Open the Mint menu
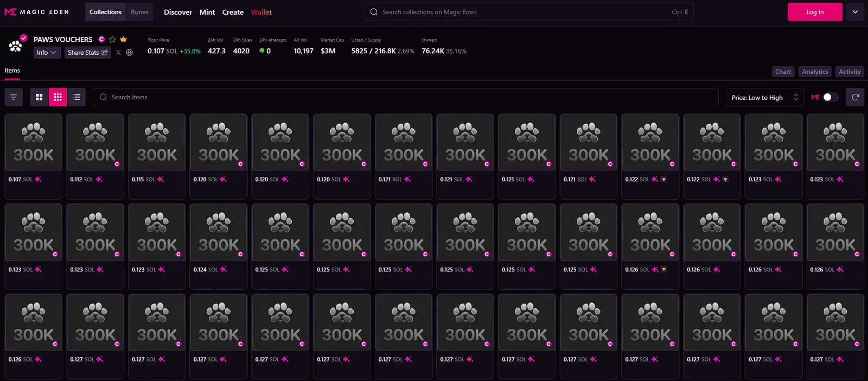This screenshot has width=868, height=381. pyautogui.click(x=207, y=12)
